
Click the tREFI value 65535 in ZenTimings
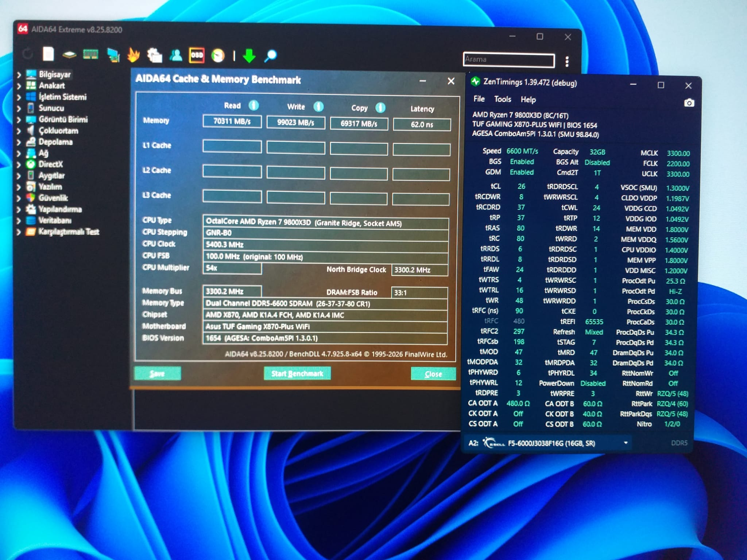tap(594, 322)
